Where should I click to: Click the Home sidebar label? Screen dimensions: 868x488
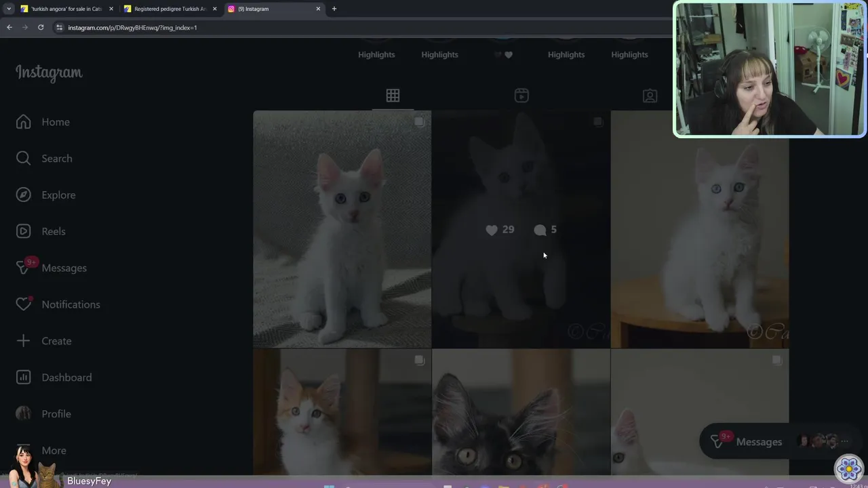tap(56, 122)
